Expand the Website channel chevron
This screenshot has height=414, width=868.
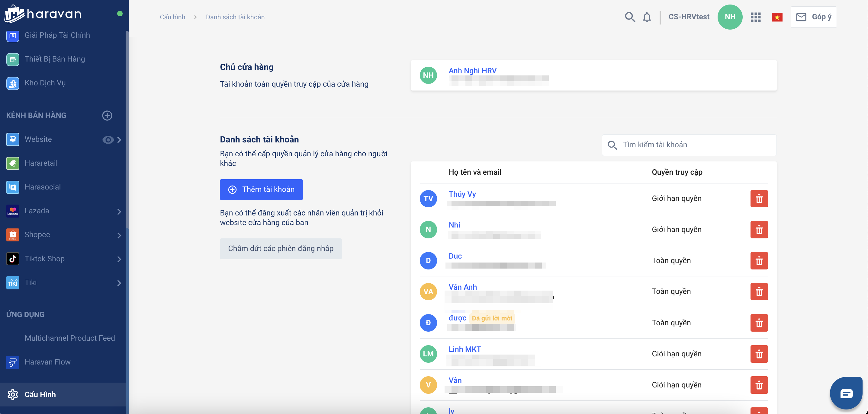coord(119,140)
